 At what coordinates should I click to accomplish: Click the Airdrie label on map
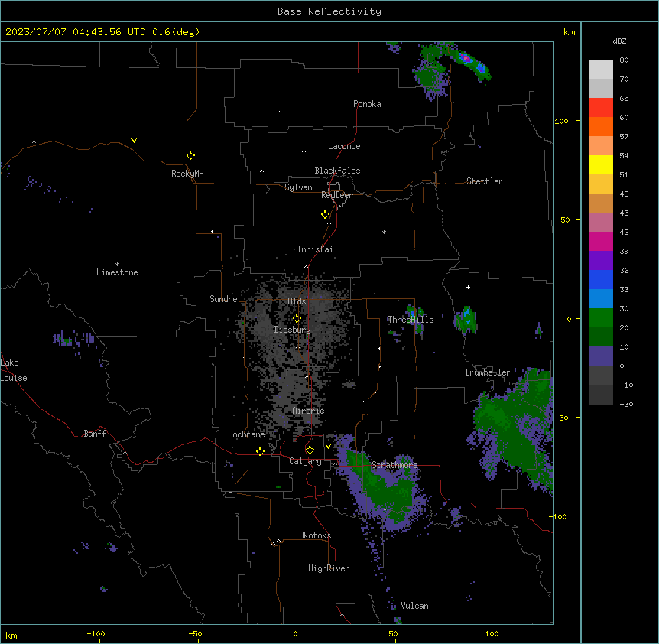[308, 411]
